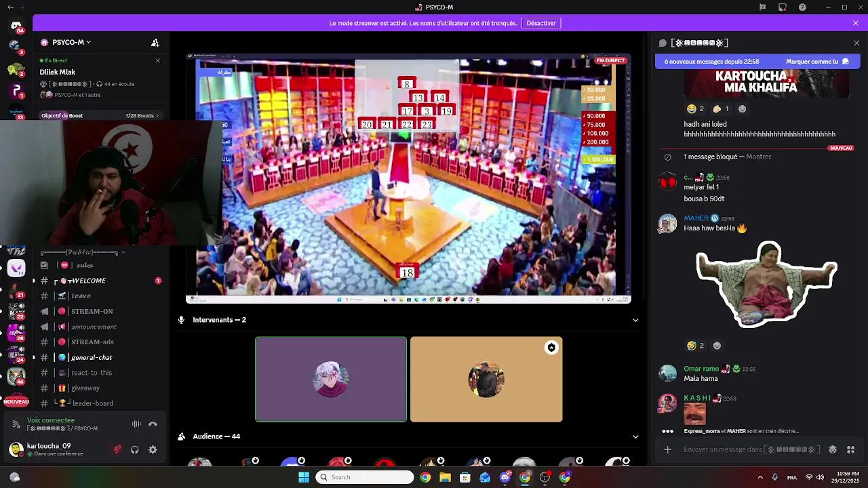Click in the Envoyer un message input field
This screenshot has width=868, height=488.
tap(751, 449)
